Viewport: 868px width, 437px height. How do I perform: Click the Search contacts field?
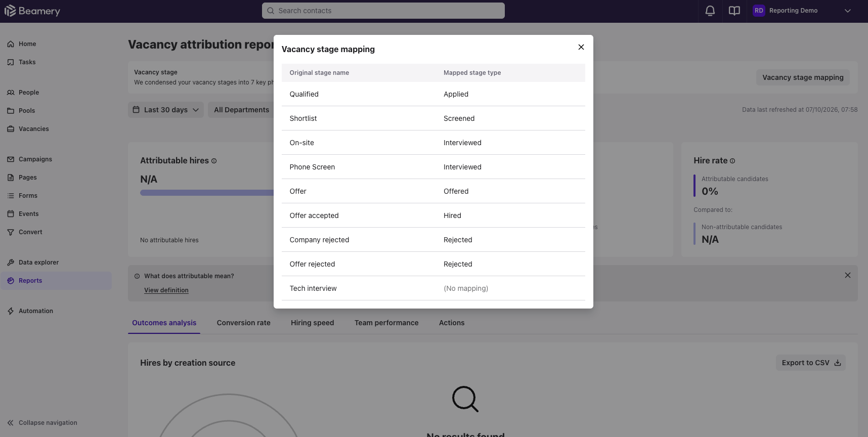(383, 11)
